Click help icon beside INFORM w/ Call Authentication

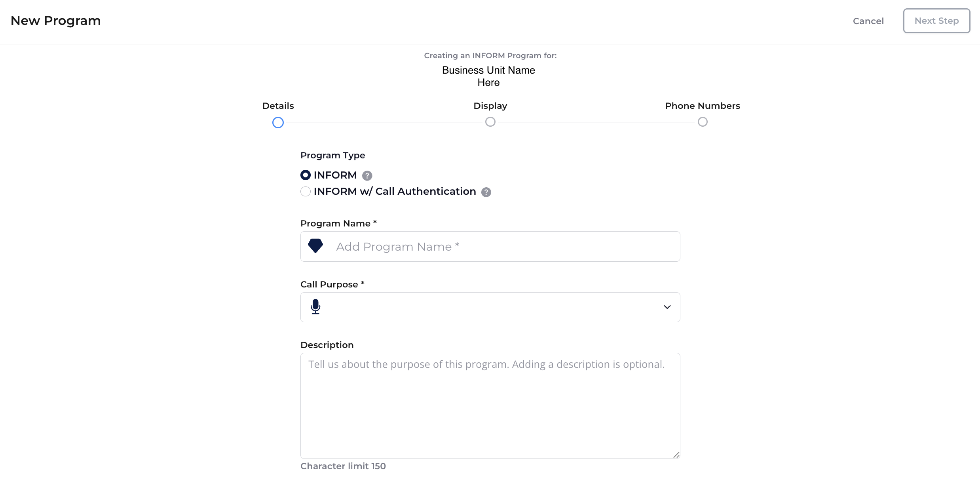click(486, 192)
